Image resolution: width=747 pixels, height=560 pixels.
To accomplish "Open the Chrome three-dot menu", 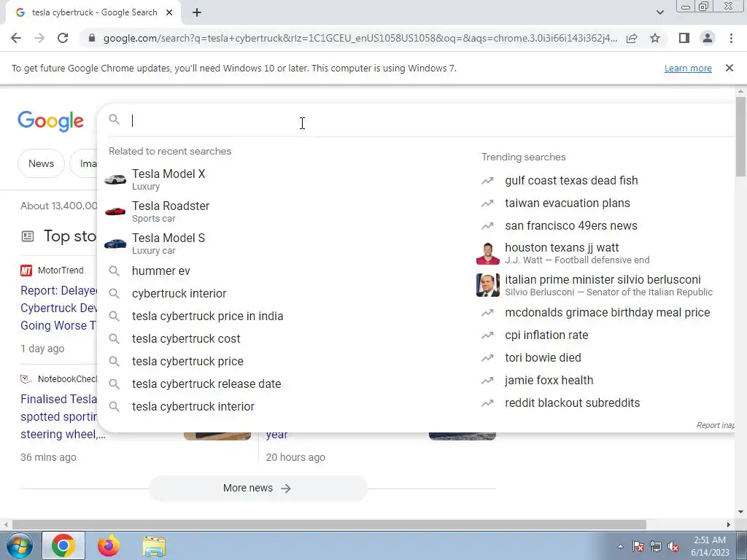I will (731, 38).
